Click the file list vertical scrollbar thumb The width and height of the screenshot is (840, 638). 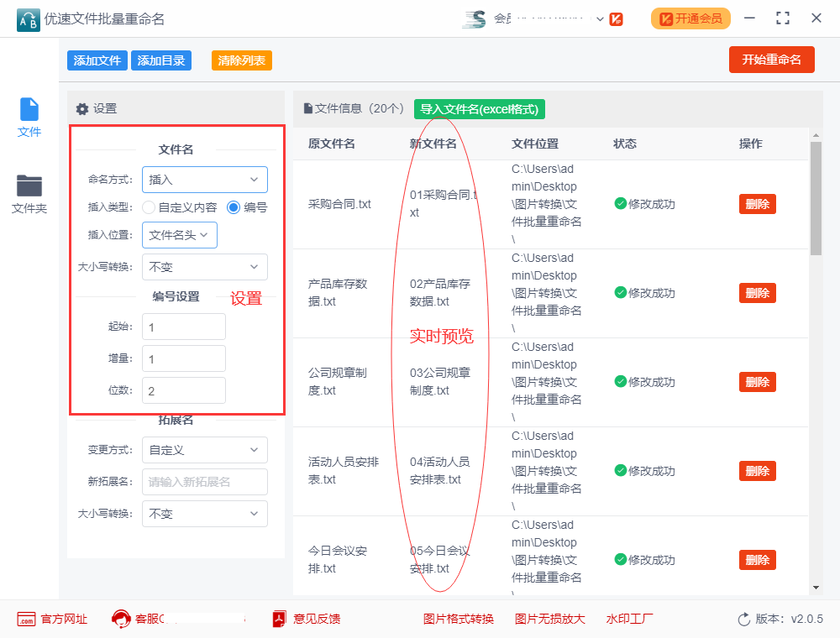pyautogui.click(x=816, y=199)
